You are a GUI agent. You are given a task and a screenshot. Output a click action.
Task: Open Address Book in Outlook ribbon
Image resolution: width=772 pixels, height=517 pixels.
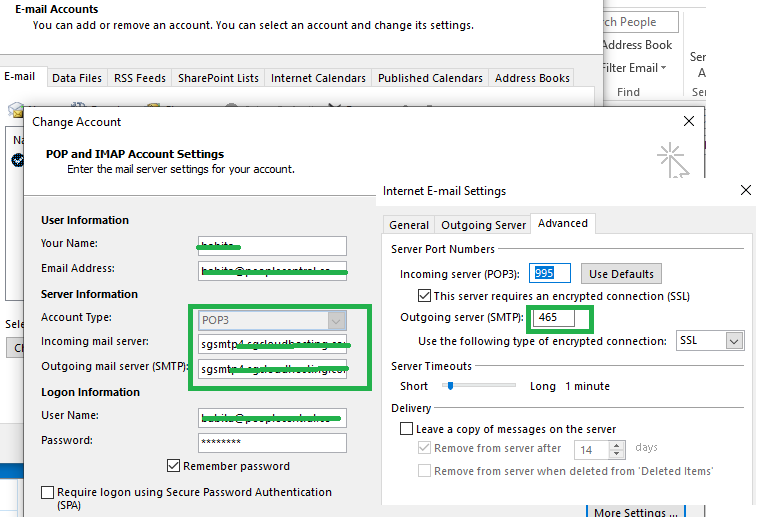[637, 45]
